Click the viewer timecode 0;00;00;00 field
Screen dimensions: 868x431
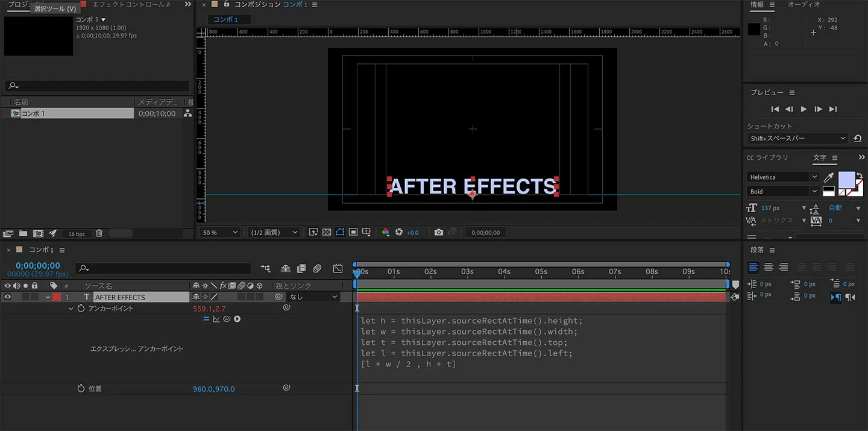(x=485, y=233)
